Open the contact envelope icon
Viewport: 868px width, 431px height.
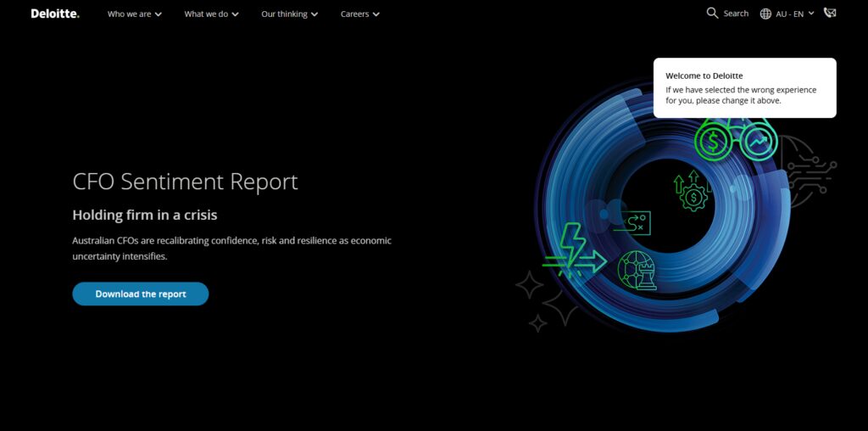point(830,13)
